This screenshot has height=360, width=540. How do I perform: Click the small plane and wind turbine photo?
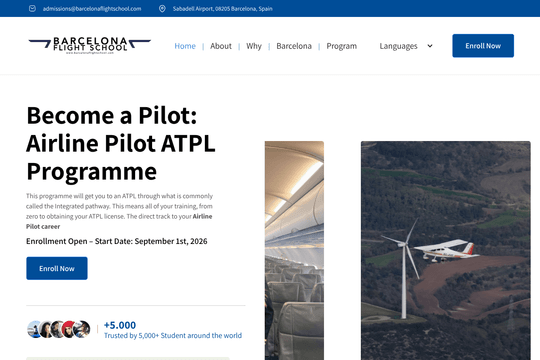[446, 250]
